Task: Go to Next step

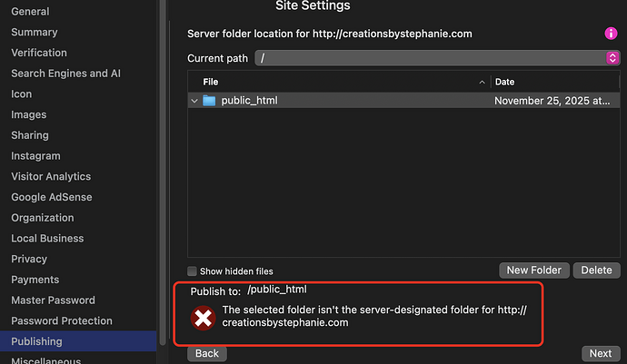Action: click(x=600, y=353)
